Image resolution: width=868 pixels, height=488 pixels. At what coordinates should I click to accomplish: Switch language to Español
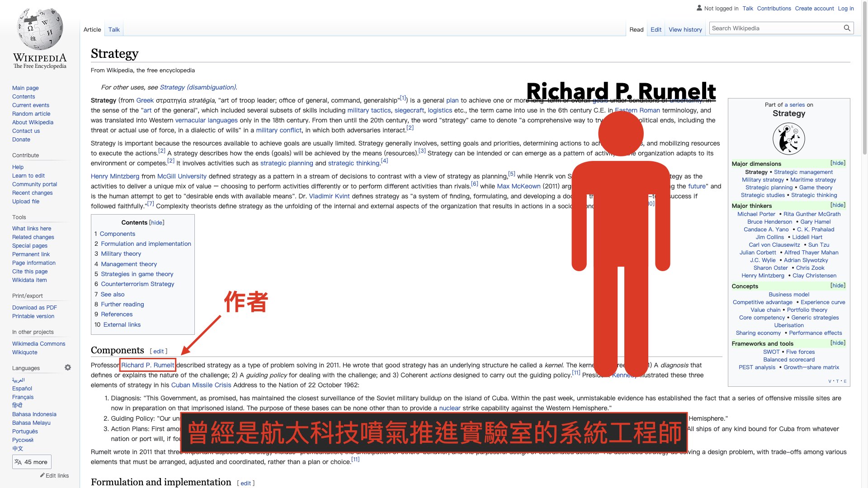[x=22, y=389]
